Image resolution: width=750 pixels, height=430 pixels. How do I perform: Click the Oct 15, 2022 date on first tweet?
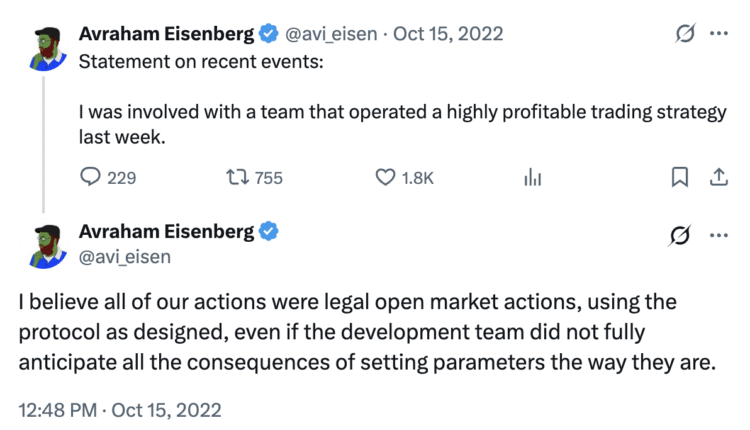point(448,34)
